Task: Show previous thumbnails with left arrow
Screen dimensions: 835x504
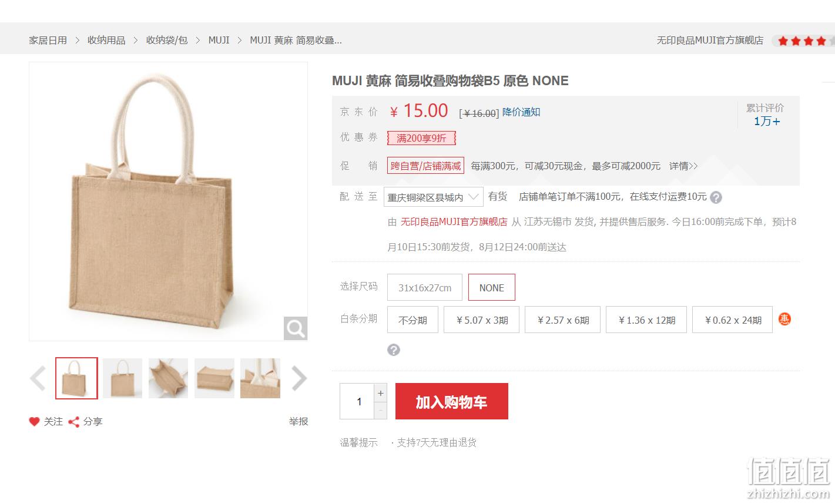Action: (38, 378)
